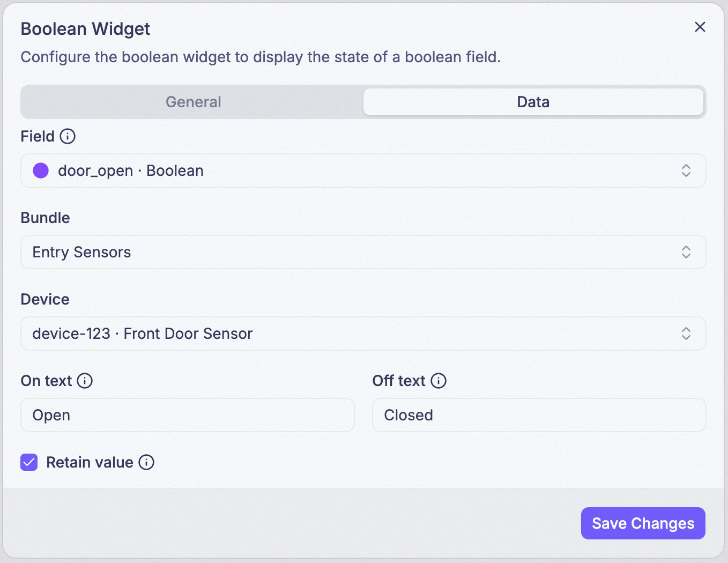Click the chevron arrows in Bundle selector
Viewport: 728px width, 563px height.
tap(686, 252)
